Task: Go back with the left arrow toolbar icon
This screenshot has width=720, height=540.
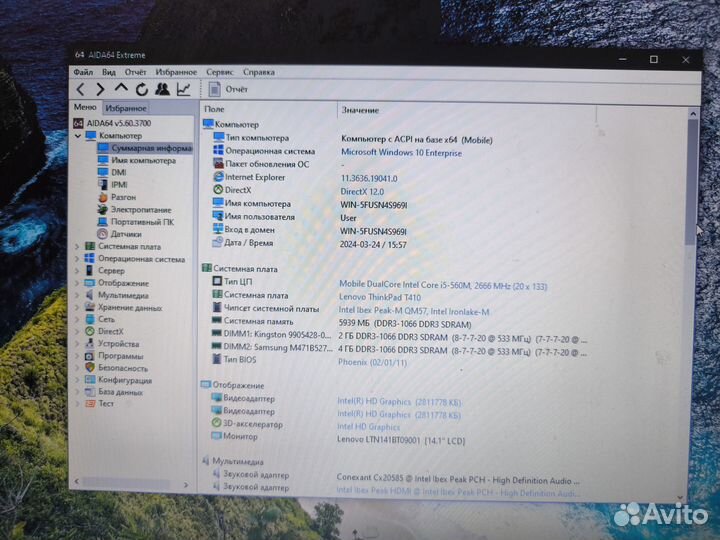Action: click(81, 89)
